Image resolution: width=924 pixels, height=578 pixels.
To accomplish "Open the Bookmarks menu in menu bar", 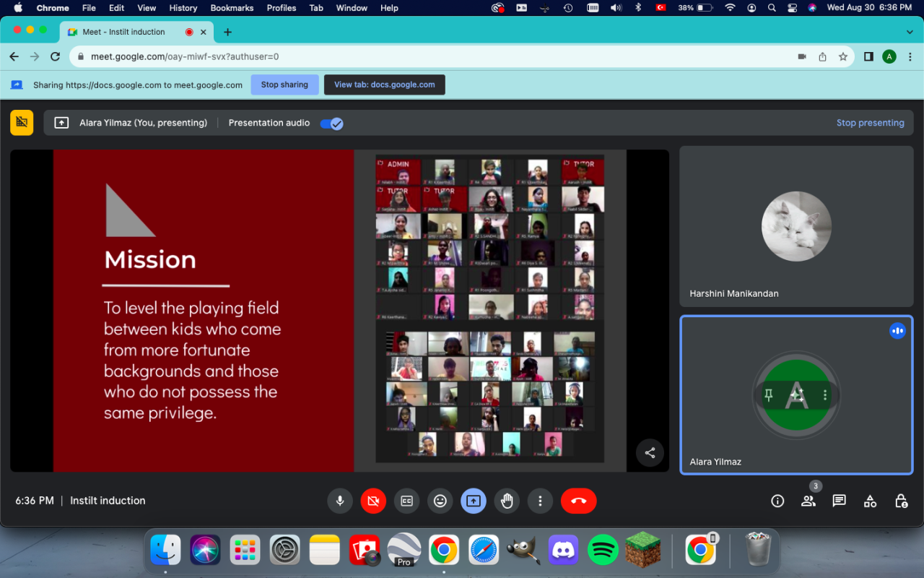I will [x=232, y=8].
